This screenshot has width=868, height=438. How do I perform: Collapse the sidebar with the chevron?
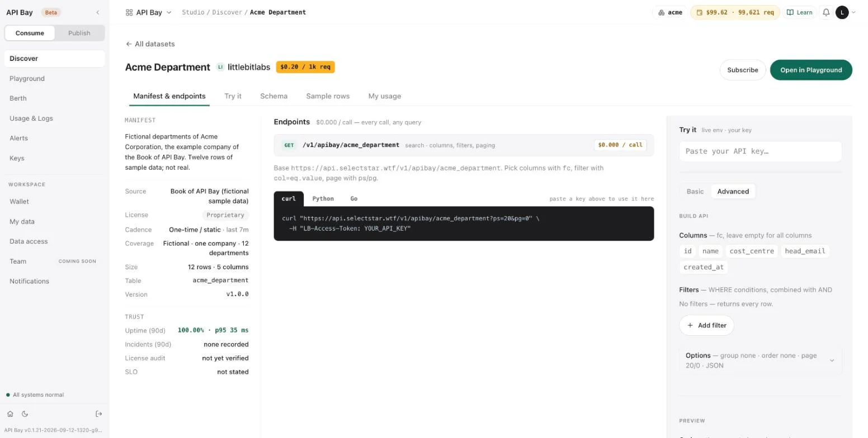pyautogui.click(x=98, y=12)
